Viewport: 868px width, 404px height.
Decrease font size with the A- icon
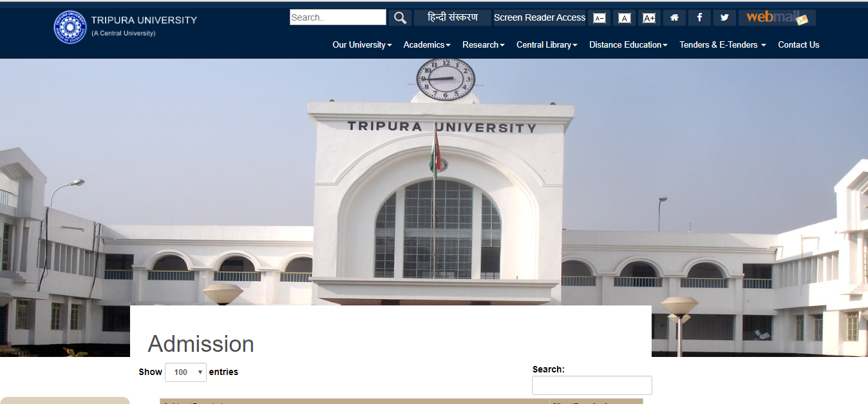tap(599, 17)
